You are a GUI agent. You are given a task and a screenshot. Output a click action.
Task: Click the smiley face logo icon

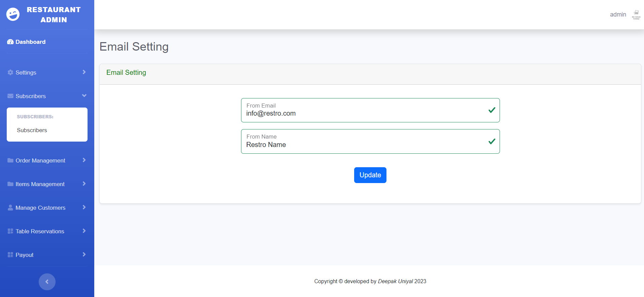point(13,14)
